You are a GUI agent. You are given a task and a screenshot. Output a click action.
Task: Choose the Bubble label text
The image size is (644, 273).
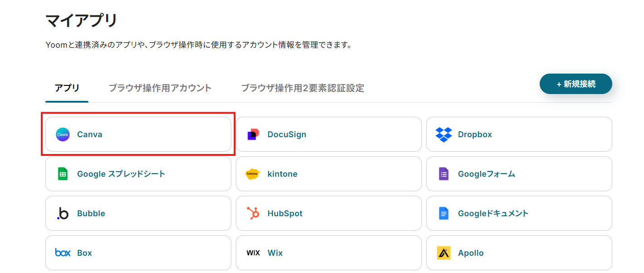click(x=91, y=213)
